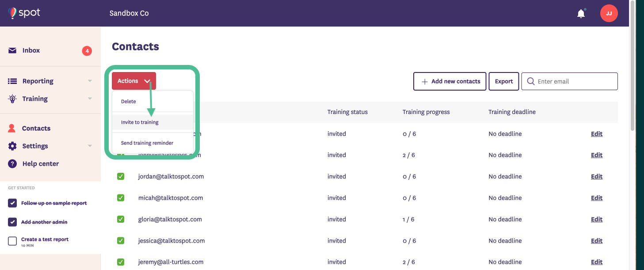This screenshot has width=644, height=270.
Task: Toggle checkbox for gloria@talktospot.com
Action: [x=121, y=219]
